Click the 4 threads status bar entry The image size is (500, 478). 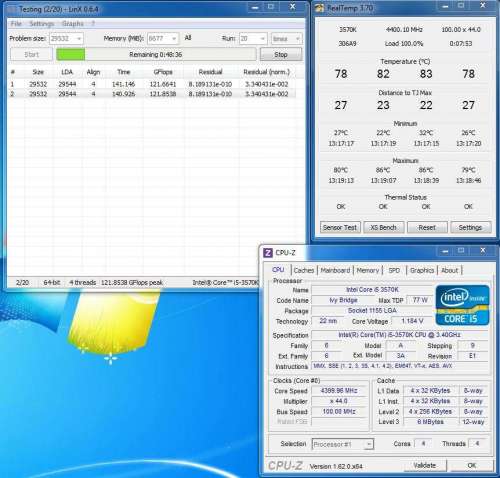point(83,283)
